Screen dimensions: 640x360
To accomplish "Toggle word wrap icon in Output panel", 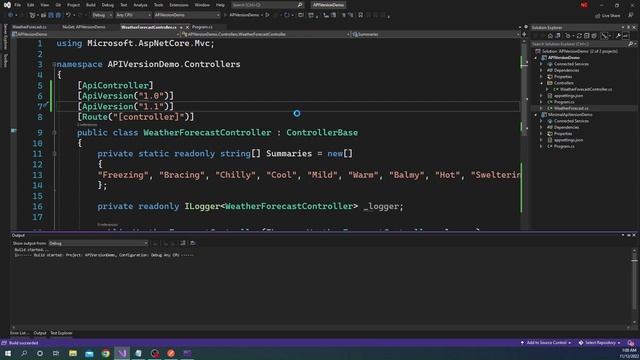I will point(193,243).
